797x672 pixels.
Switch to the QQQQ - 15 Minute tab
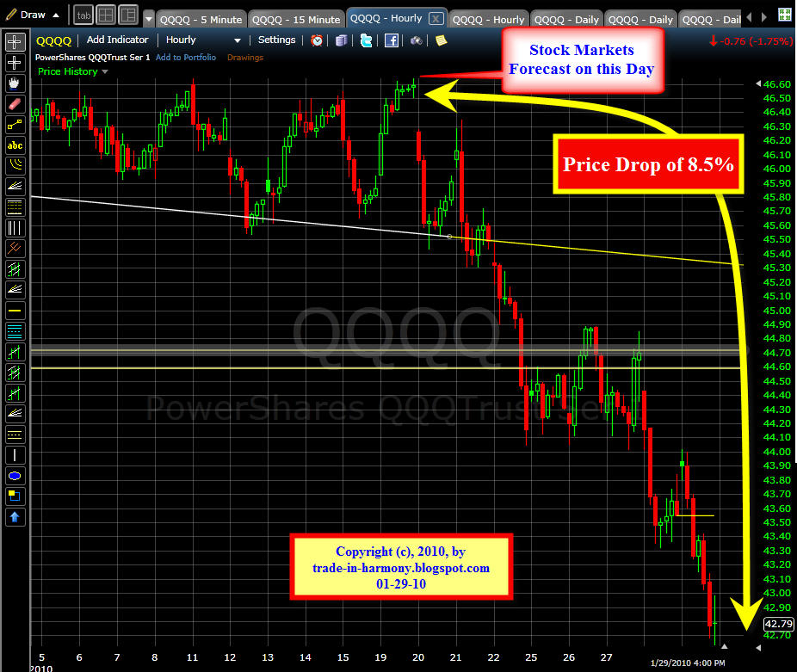(296, 20)
